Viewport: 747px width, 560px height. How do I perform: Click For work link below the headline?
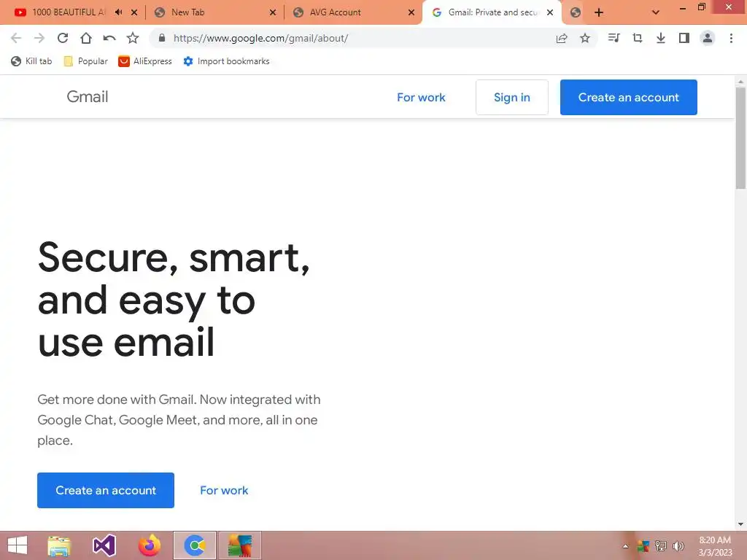(x=224, y=491)
